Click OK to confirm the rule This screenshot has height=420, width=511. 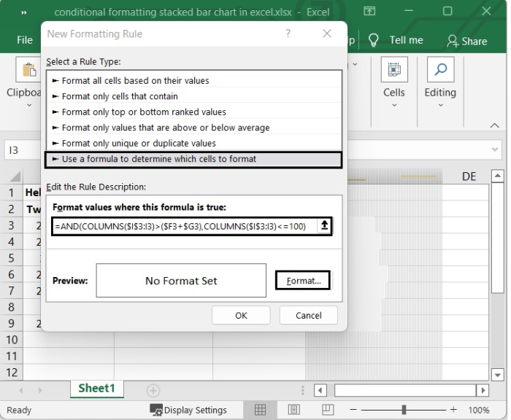pos(241,316)
